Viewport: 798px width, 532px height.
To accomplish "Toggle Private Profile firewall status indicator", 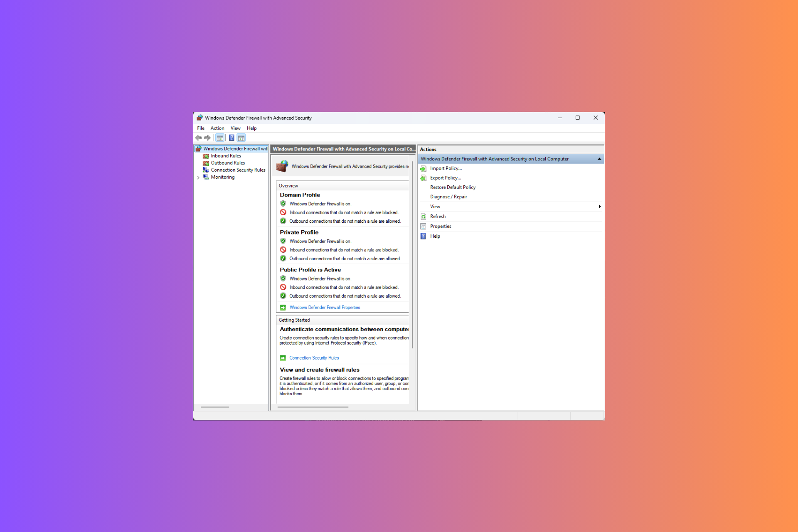I will click(x=283, y=241).
